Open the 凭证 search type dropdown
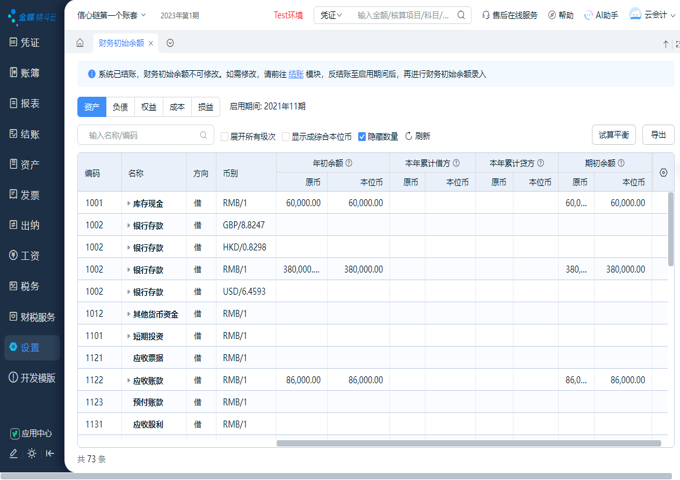The height and width of the screenshot is (480, 680). click(x=331, y=15)
